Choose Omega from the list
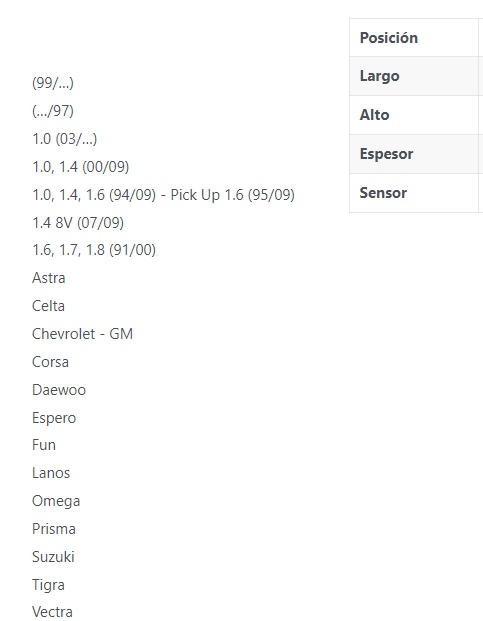Viewport: 483px width, 621px height. coord(56,501)
